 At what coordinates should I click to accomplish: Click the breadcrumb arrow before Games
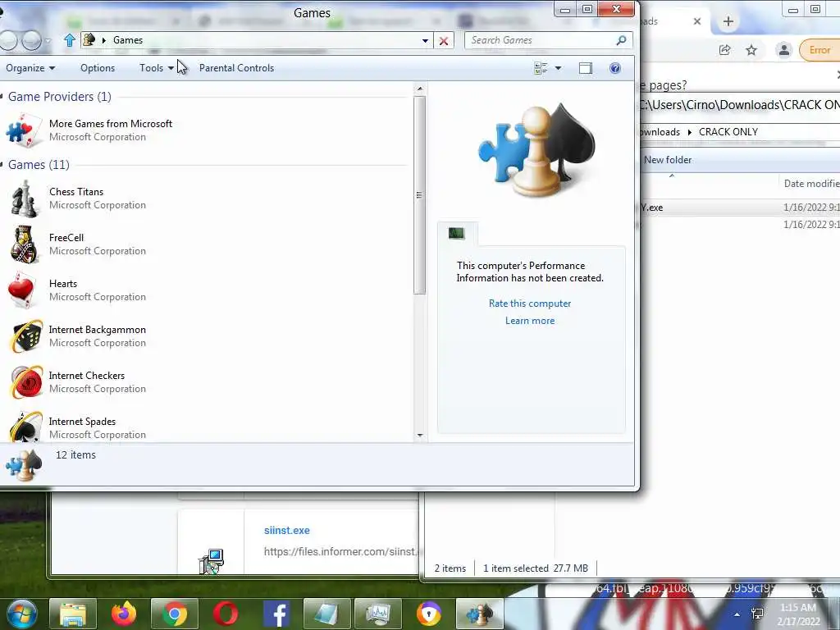coord(104,40)
